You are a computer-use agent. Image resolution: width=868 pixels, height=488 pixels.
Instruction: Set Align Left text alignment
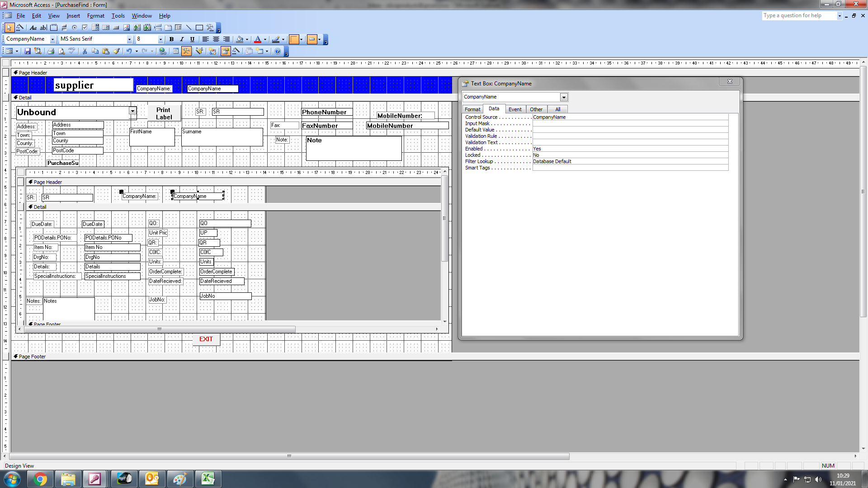tap(205, 39)
